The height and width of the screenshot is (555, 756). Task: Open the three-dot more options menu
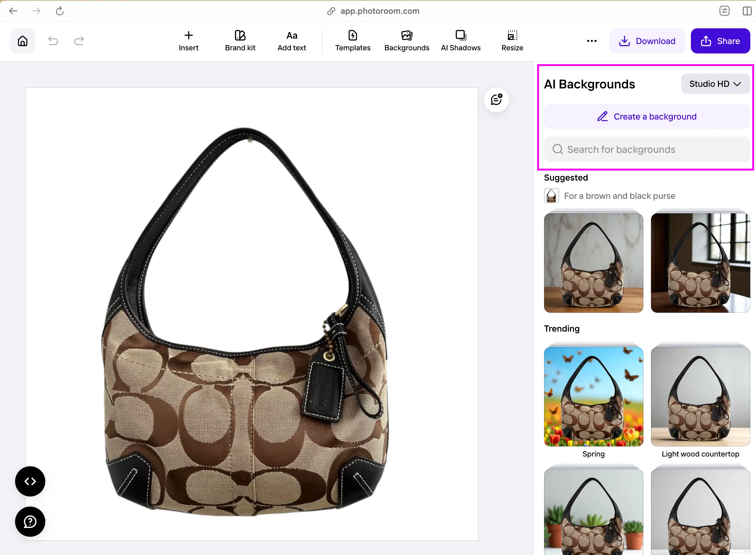[x=592, y=41]
